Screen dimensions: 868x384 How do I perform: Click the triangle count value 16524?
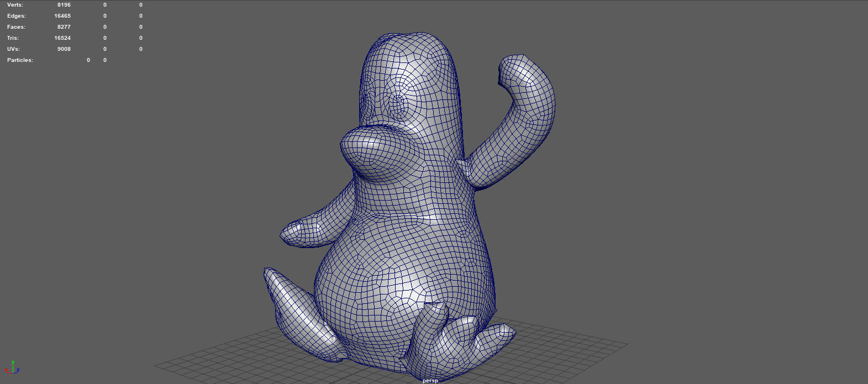[x=62, y=38]
